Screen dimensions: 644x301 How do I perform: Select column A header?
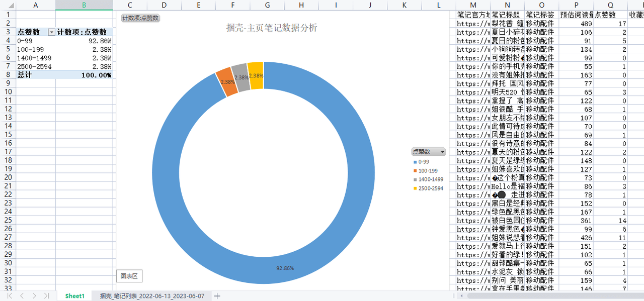[x=35, y=5]
